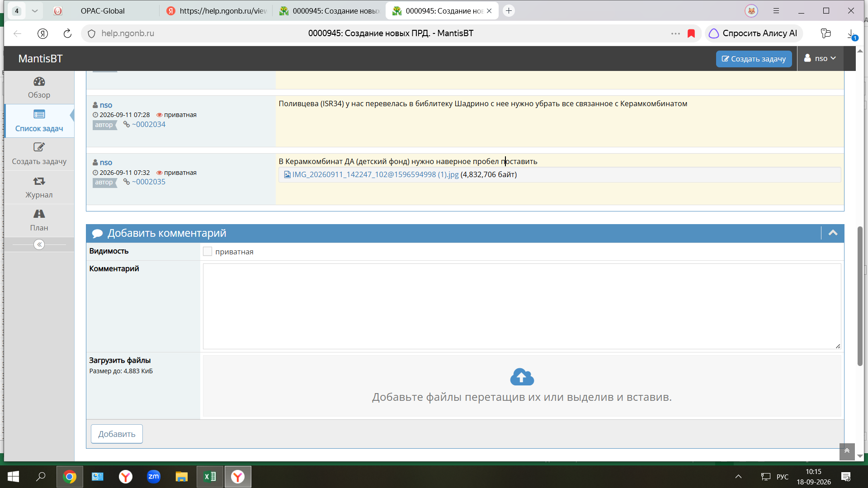The width and height of the screenshot is (868, 488).
Task: Open Zoom app in taskbar
Action: (x=154, y=477)
